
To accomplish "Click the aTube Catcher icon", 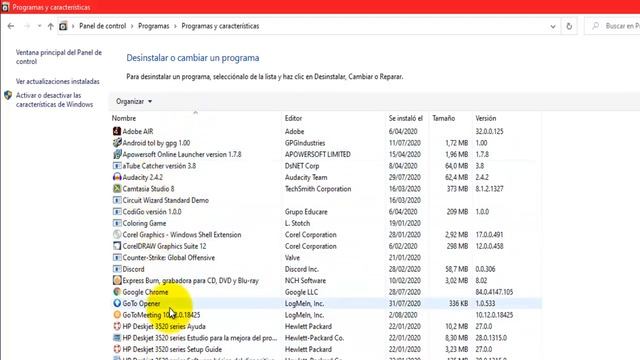I will click(117, 166).
